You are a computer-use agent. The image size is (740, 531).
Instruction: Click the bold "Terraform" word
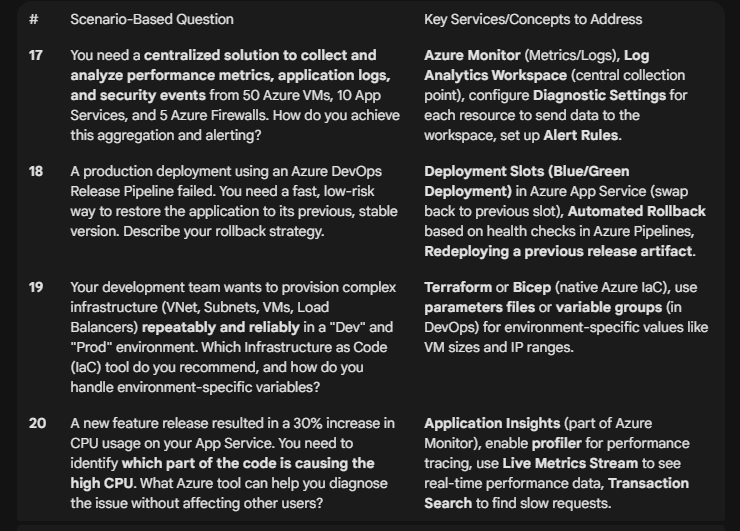(x=458, y=287)
